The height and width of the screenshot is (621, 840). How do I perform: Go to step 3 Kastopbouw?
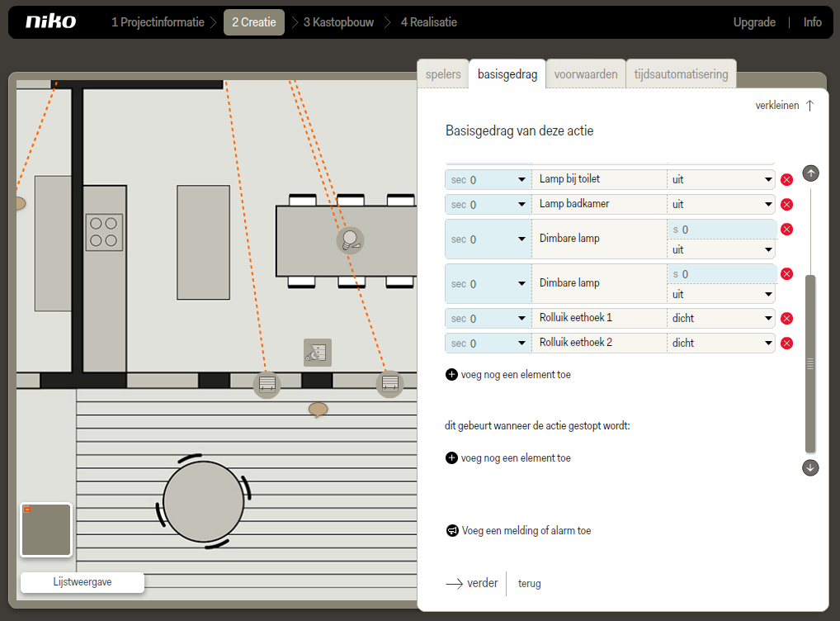338,22
